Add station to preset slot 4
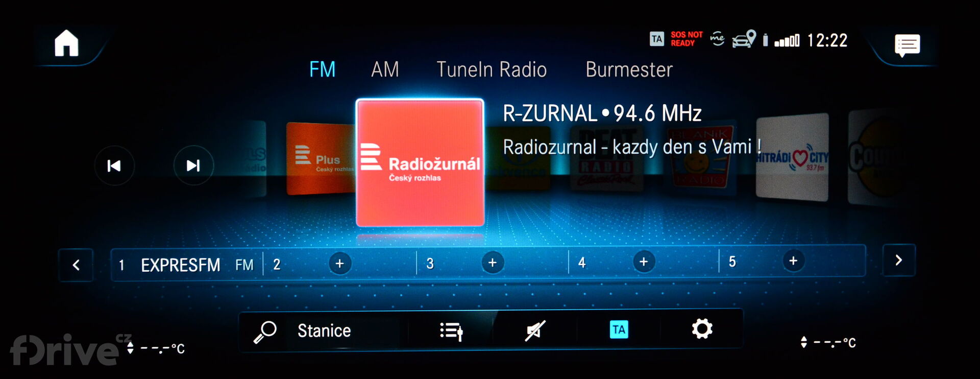The height and width of the screenshot is (379, 980). tap(644, 262)
